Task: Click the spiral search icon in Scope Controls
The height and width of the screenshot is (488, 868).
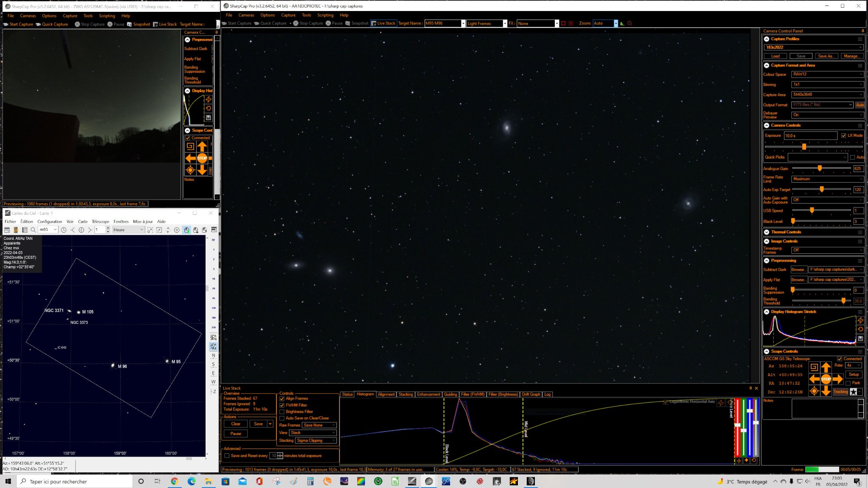Action: [814, 367]
